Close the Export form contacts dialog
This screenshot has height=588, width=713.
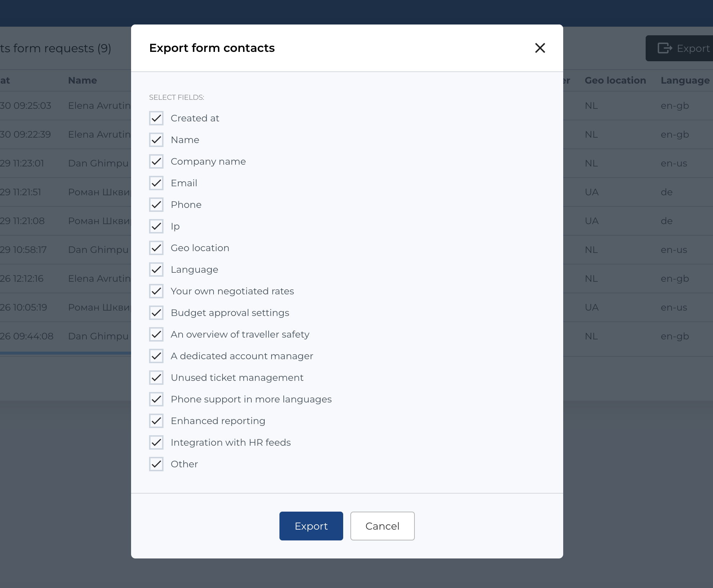coord(540,48)
